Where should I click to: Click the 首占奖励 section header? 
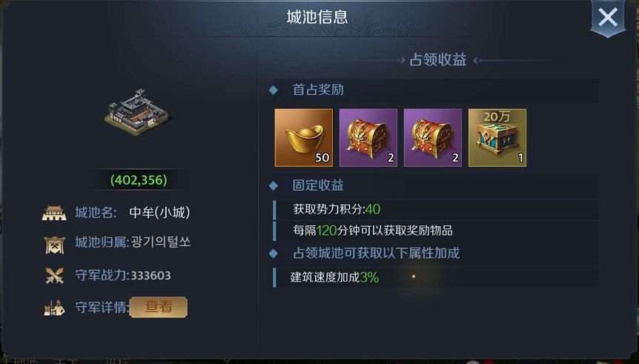[x=318, y=90]
